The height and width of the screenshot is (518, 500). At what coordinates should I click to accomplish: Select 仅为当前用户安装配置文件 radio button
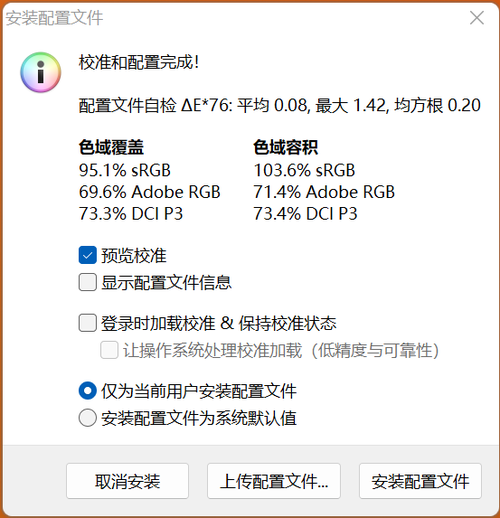click(x=88, y=391)
